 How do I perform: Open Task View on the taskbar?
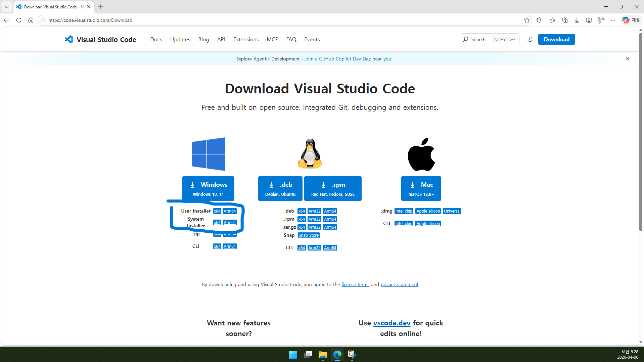click(308, 355)
